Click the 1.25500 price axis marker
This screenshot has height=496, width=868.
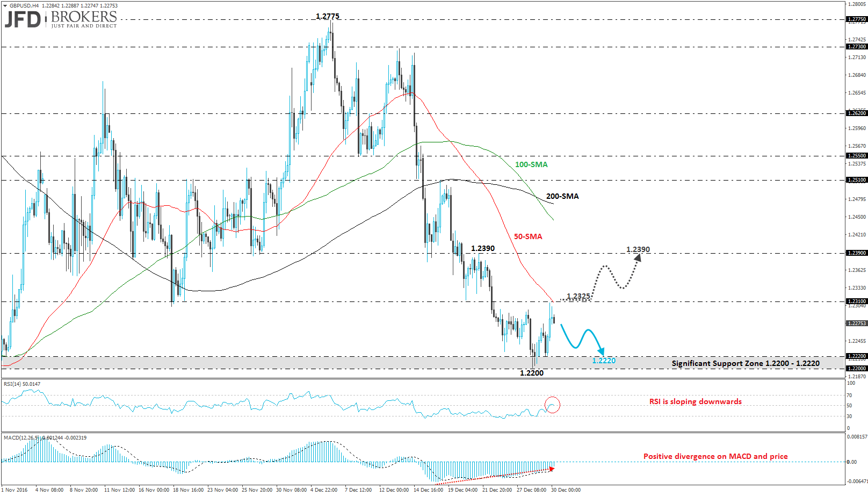[x=857, y=156]
